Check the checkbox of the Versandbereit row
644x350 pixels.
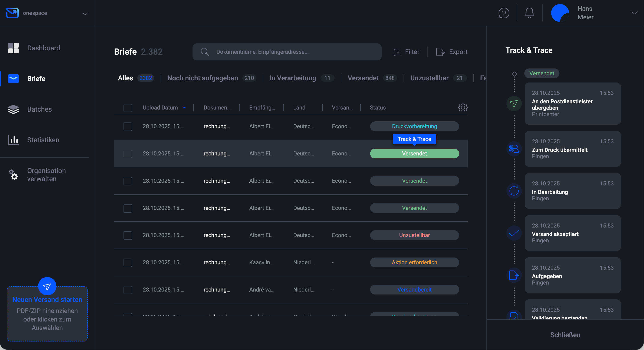click(128, 290)
